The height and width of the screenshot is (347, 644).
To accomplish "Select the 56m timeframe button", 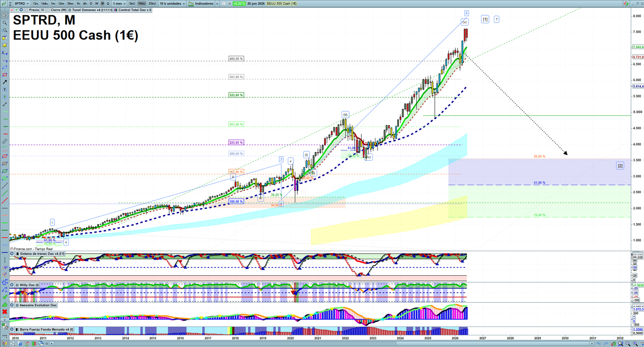I will [70, 4].
